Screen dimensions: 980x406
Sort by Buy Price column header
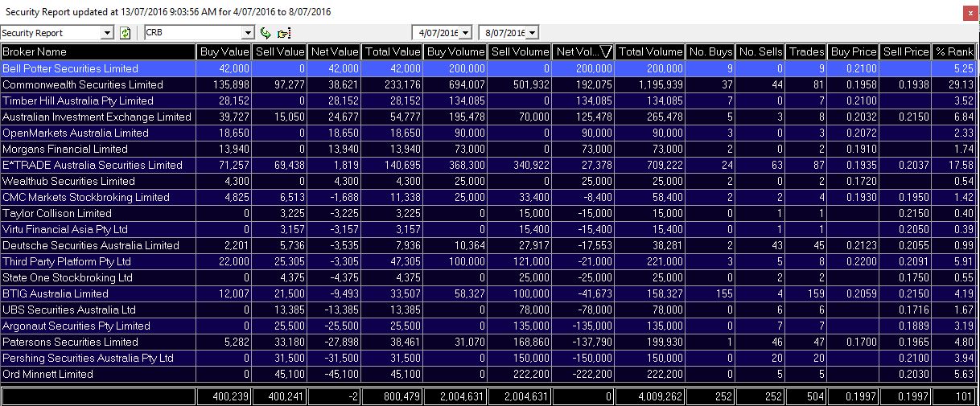(x=854, y=52)
